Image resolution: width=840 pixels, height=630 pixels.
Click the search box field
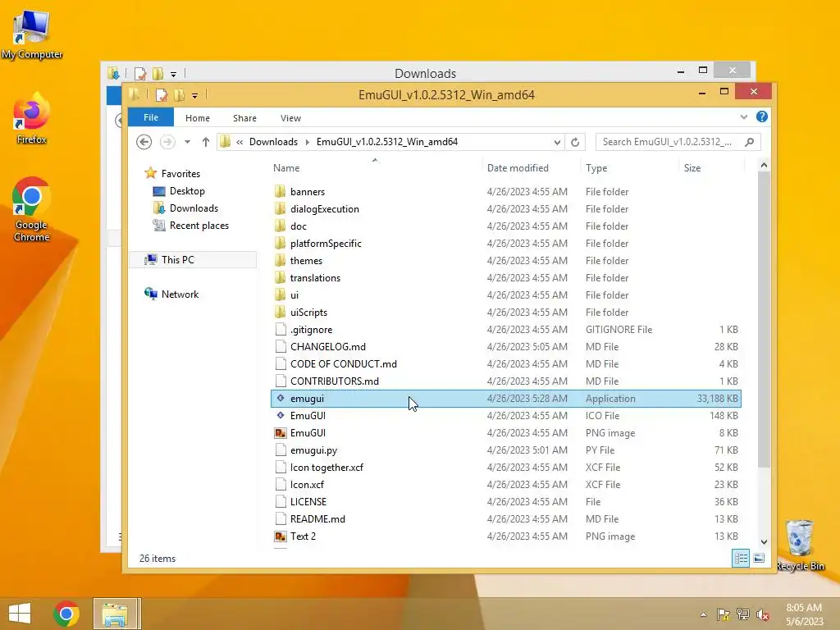point(678,142)
